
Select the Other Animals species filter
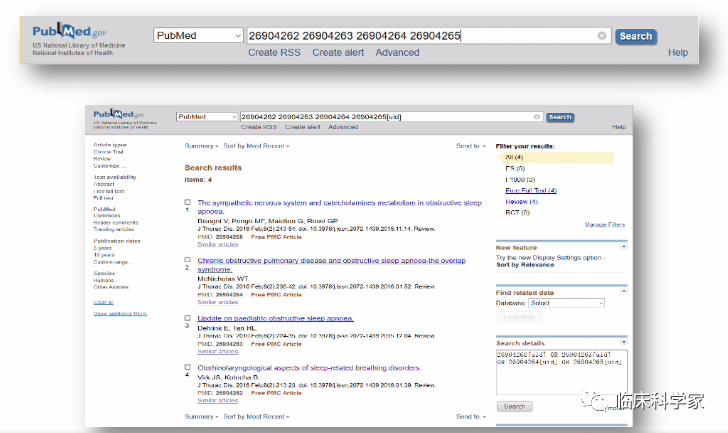tap(111, 287)
